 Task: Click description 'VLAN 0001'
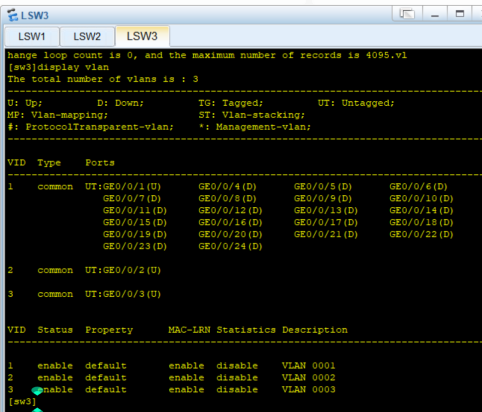click(309, 366)
